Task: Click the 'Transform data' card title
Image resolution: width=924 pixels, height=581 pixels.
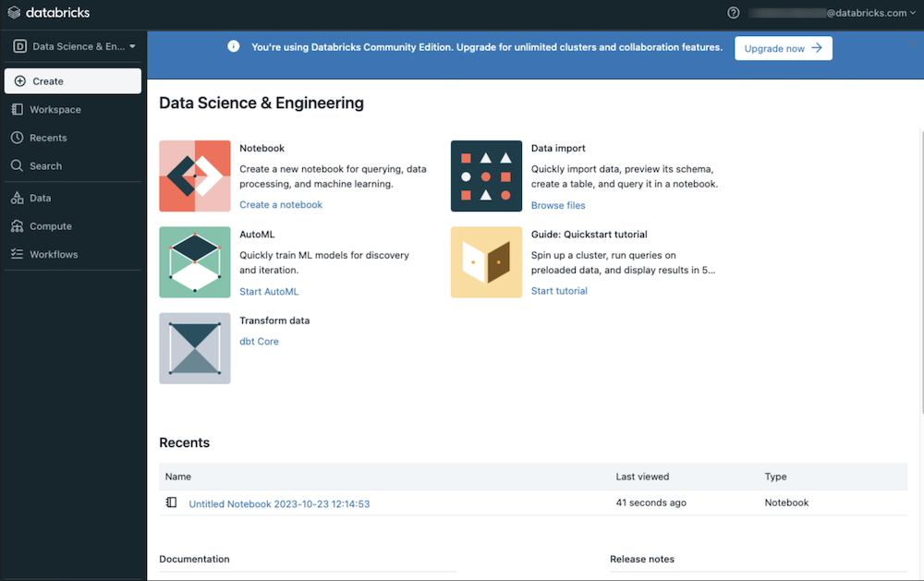Action: 274,321
